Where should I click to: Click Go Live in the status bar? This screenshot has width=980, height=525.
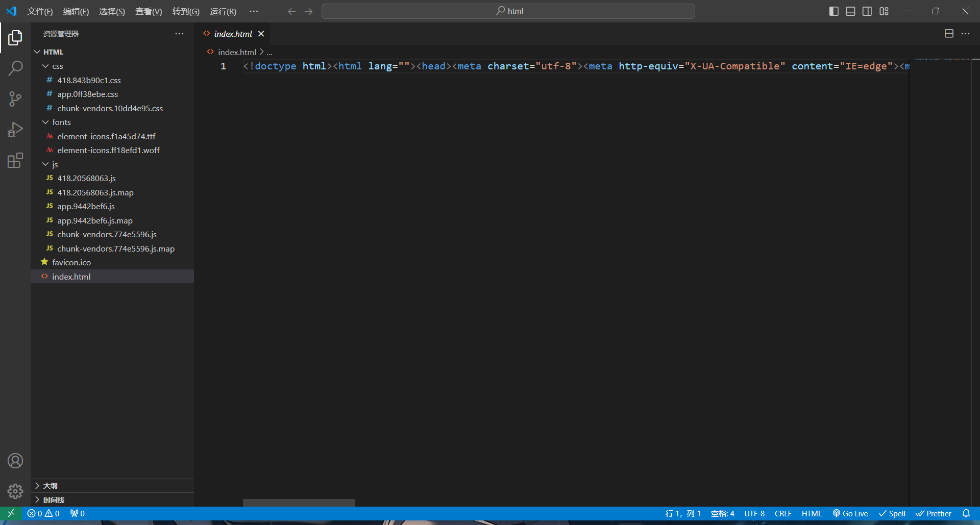click(x=850, y=514)
